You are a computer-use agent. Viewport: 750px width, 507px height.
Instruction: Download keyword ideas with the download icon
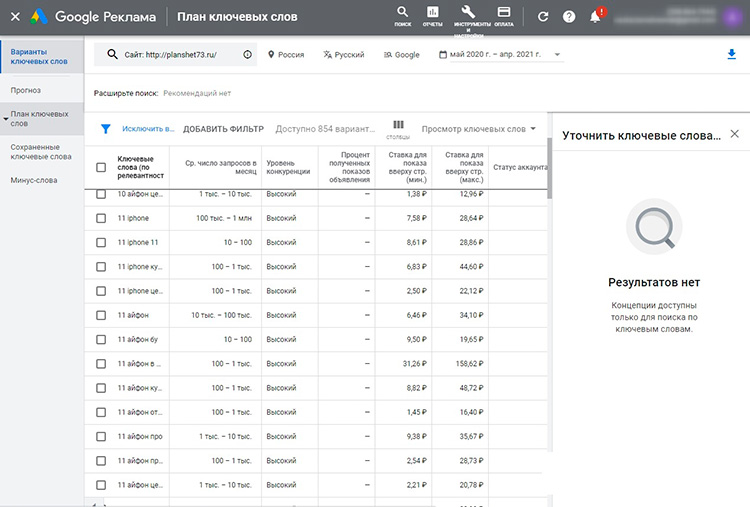[x=731, y=55]
